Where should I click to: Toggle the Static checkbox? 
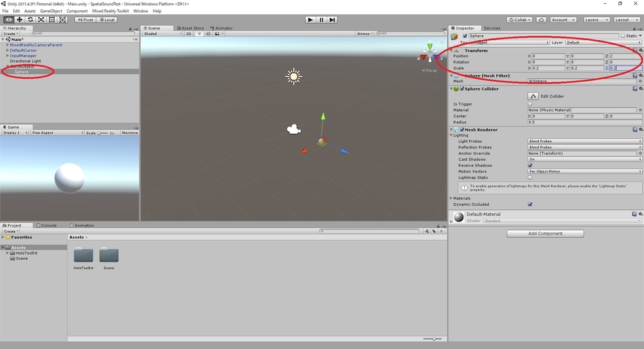pyautogui.click(x=623, y=36)
